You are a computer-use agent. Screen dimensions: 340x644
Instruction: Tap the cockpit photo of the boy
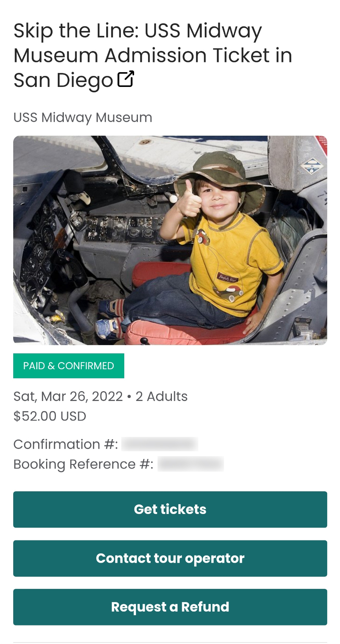click(x=170, y=240)
